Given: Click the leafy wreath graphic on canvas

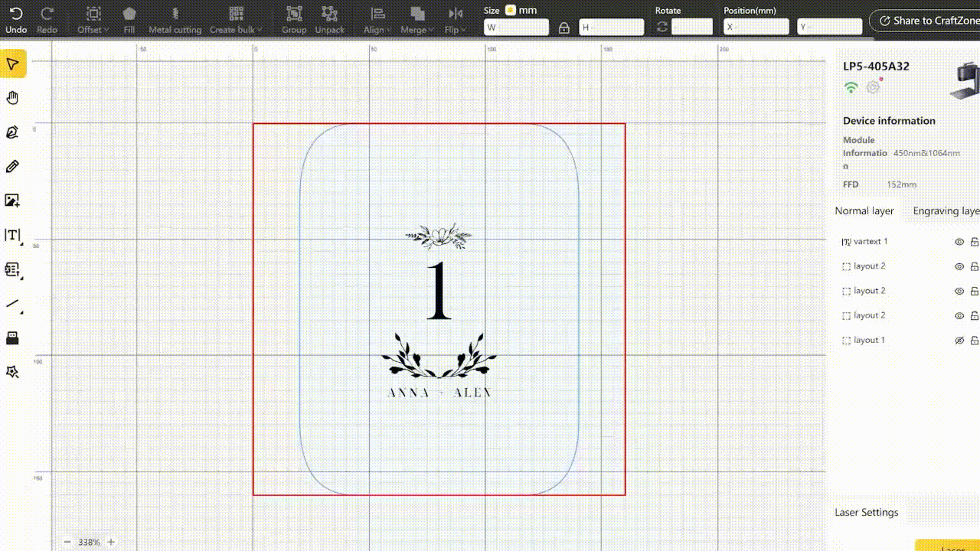Looking at the screenshot, I should coord(439,356).
